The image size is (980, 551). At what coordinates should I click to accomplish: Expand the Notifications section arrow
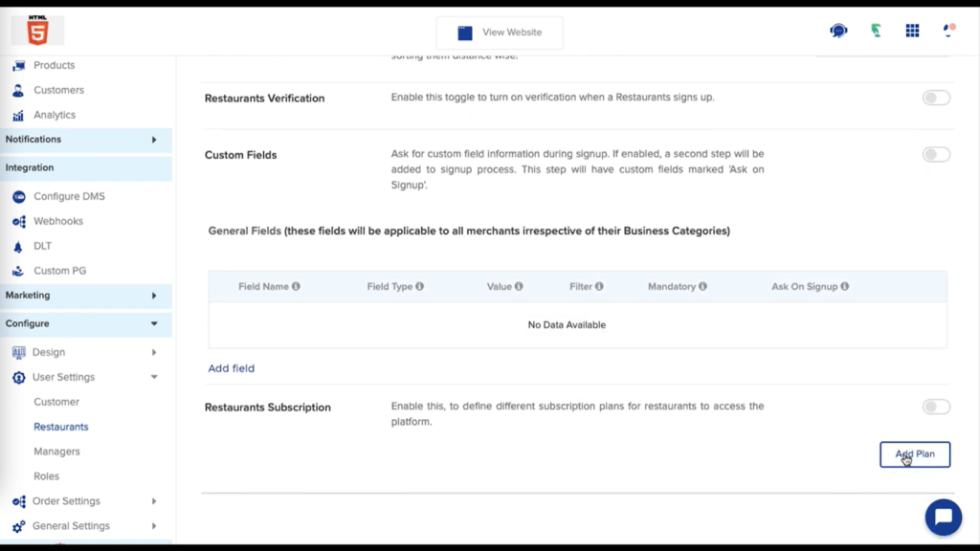click(x=154, y=140)
